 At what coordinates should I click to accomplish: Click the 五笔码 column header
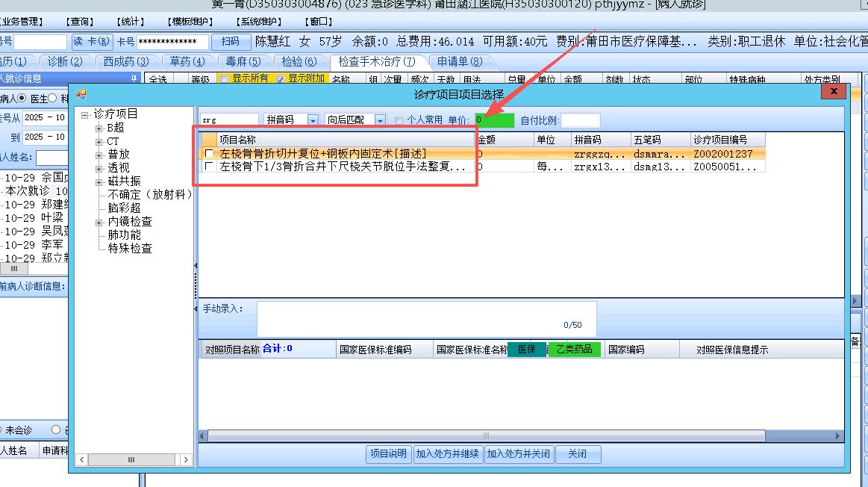(661, 140)
